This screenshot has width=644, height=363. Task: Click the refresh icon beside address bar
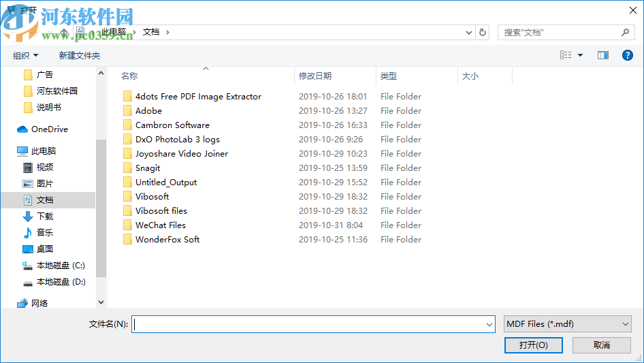483,32
